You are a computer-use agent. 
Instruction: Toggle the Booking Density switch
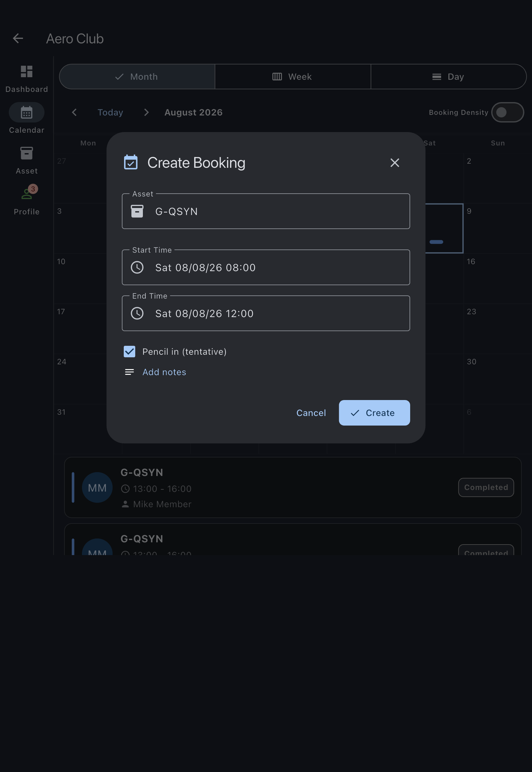pyautogui.click(x=507, y=112)
